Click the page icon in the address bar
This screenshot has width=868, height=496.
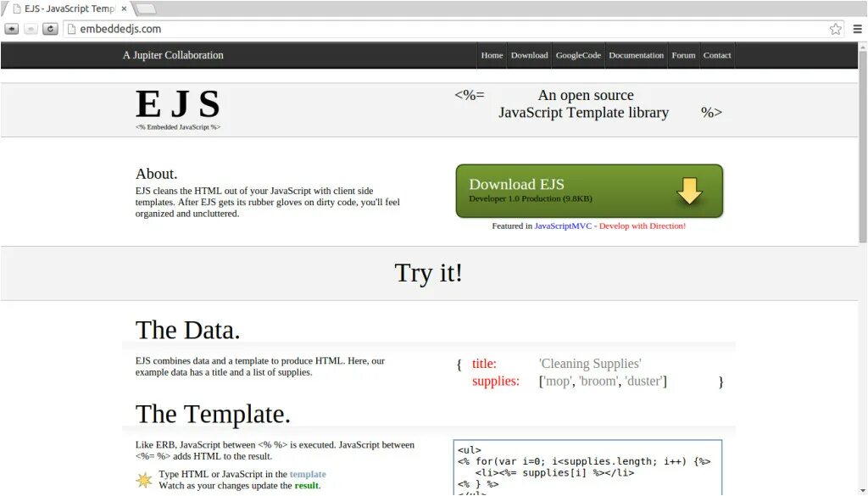click(x=71, y=29)
